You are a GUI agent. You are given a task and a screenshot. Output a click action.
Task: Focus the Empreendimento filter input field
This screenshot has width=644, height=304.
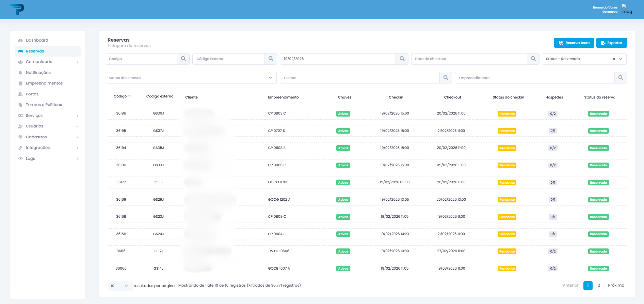pos(535,78)
